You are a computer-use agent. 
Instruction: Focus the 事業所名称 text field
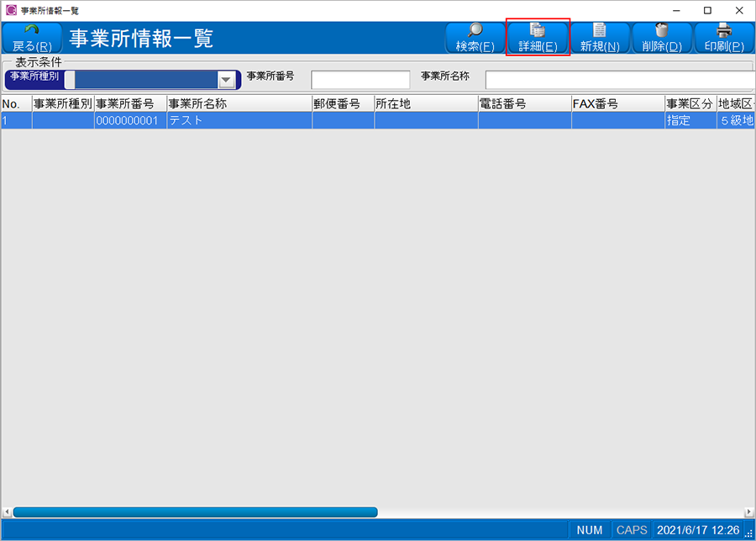coord(618,80)
